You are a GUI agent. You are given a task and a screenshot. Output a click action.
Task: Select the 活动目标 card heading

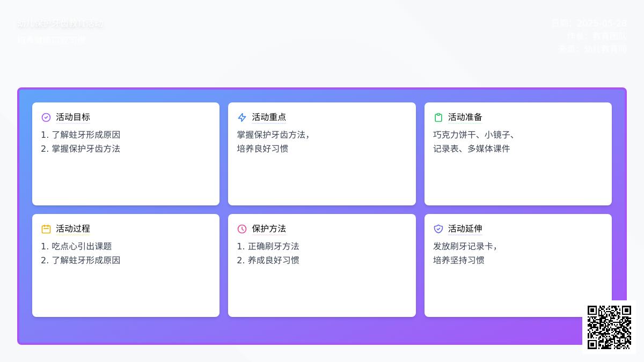(73, 117)
